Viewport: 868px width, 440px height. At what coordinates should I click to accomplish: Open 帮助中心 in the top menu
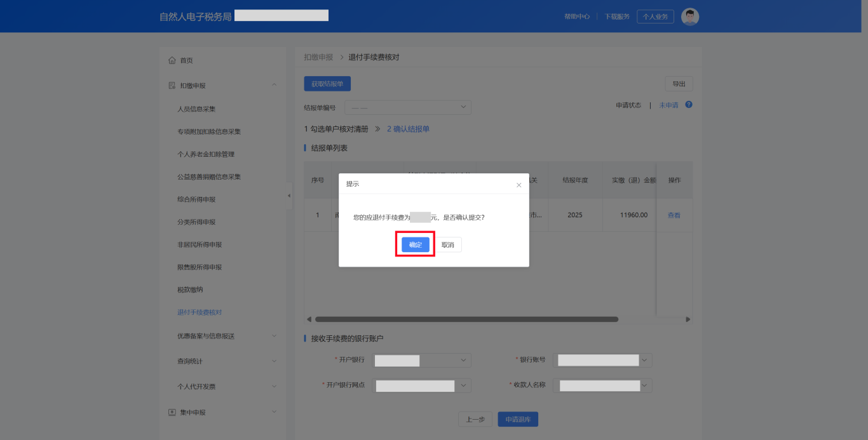point(576,16)
